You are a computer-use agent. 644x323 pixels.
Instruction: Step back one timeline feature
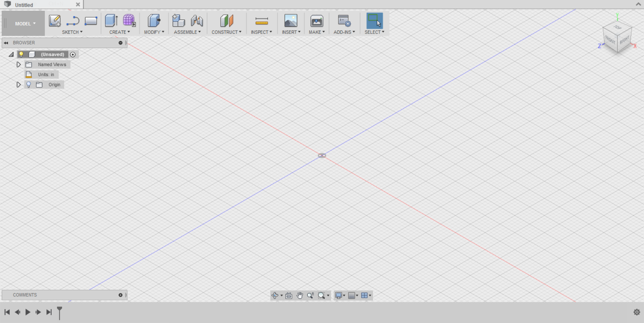(17, 312)
